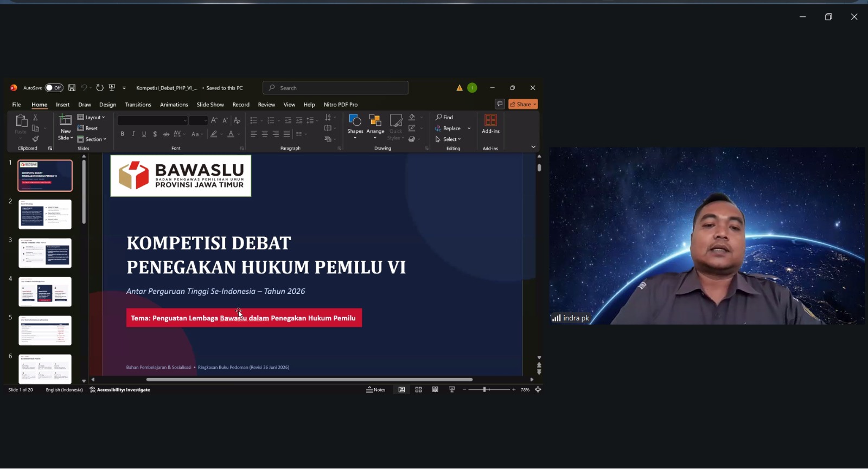Viewport: 868px width, 469px height.
Task: Click the Find button
Action: tap(444, 117)
